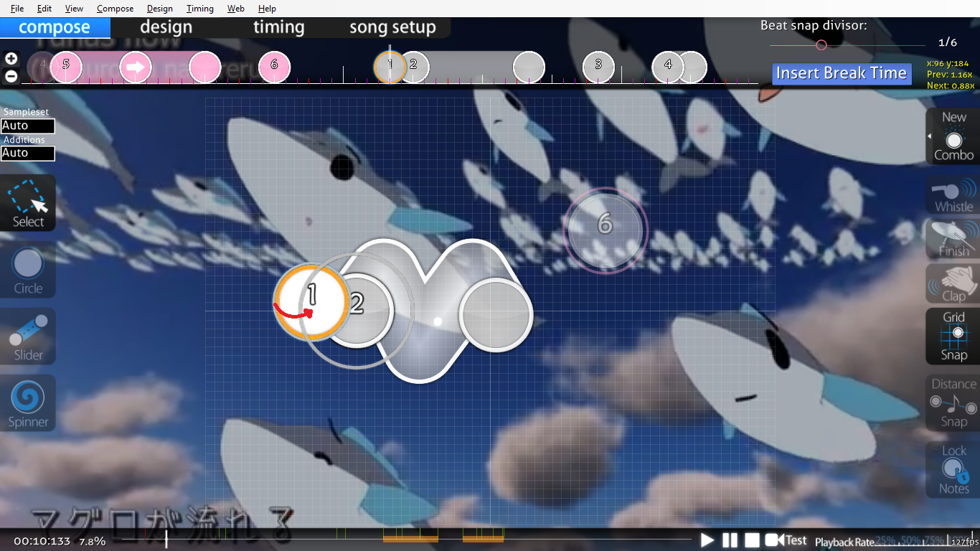Open the View menu
The height and width of the screenshot is (551, 980).
tap(74, 9)
